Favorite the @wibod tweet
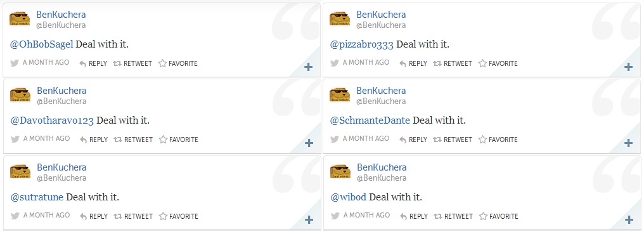 click(x=499, y=216)
